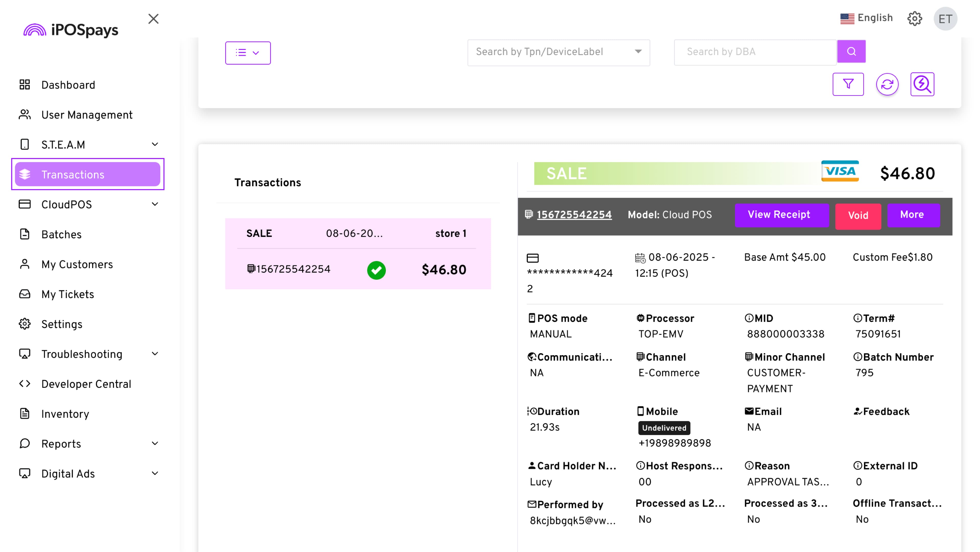
Task: Open the ET user avatar menu
Action: [945, 19]
